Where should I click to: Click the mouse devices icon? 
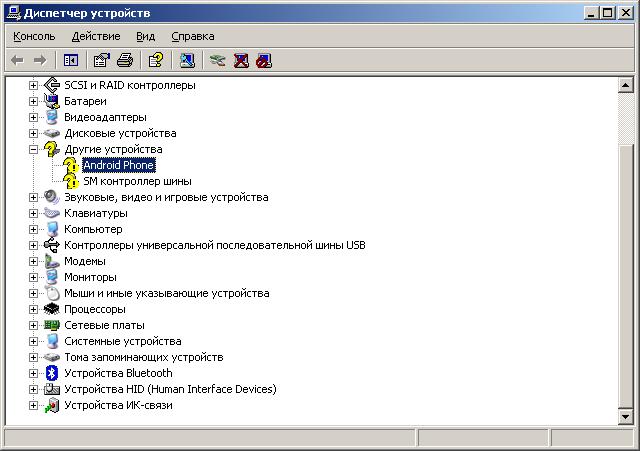click(52, 293)
